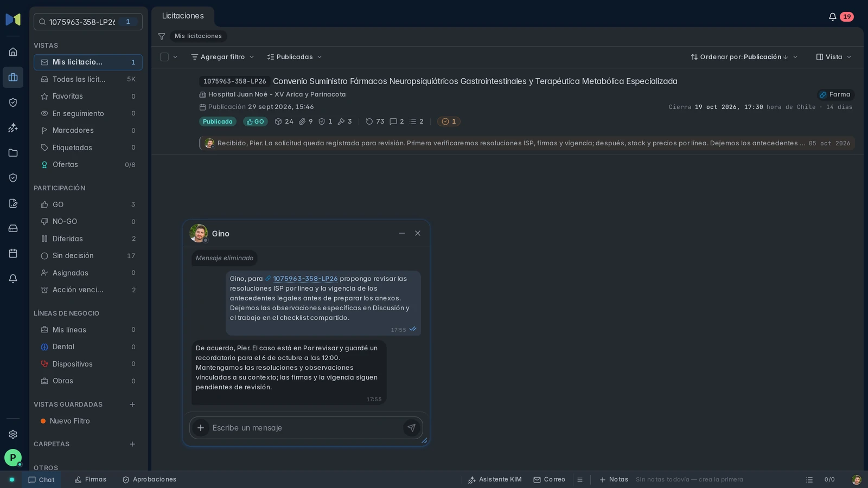Open Aprobaciones in bottom bar
Image resolution: width=868 pixels, height=488 pixels.
click(149, 480)
